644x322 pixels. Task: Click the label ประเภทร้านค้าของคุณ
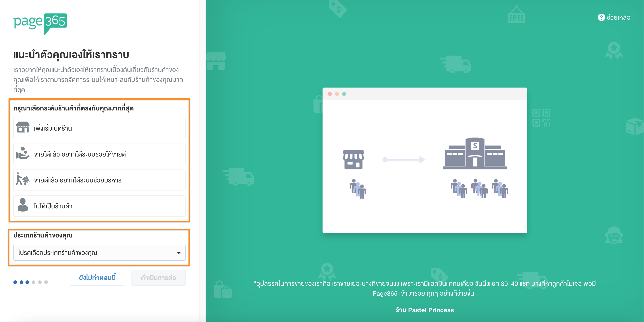43,235
